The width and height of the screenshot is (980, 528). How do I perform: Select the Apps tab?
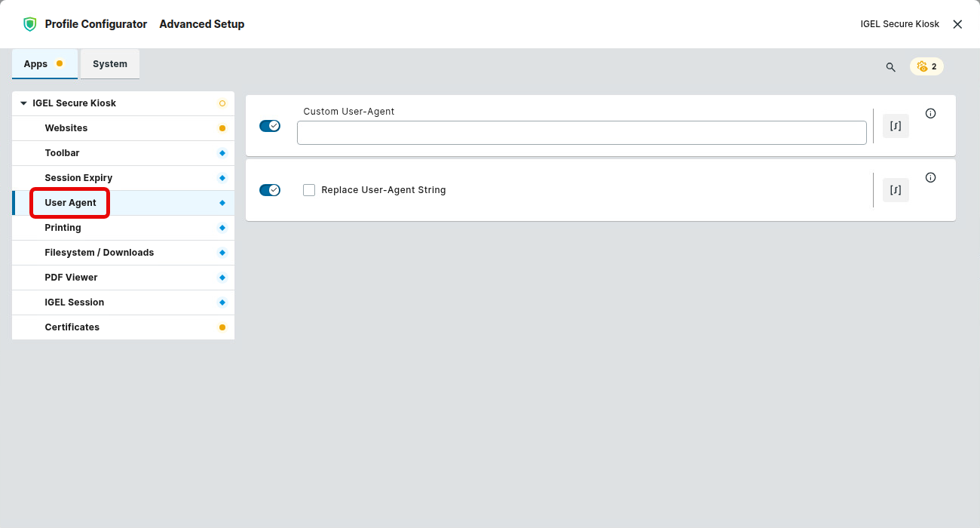(35, 64)
